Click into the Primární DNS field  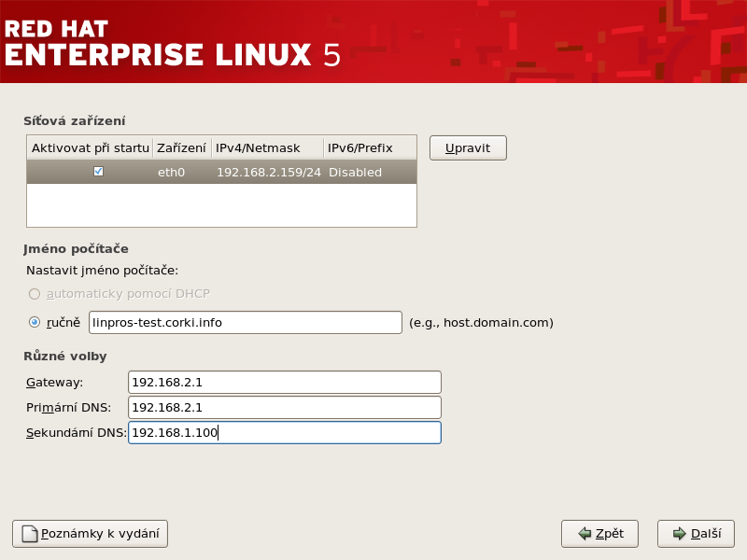point(284,407)
